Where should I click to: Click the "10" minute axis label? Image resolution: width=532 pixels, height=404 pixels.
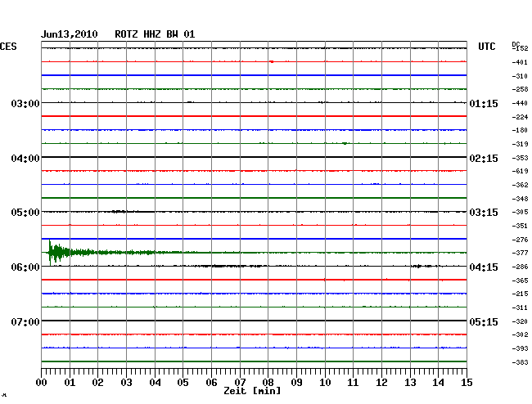(325, 383)
